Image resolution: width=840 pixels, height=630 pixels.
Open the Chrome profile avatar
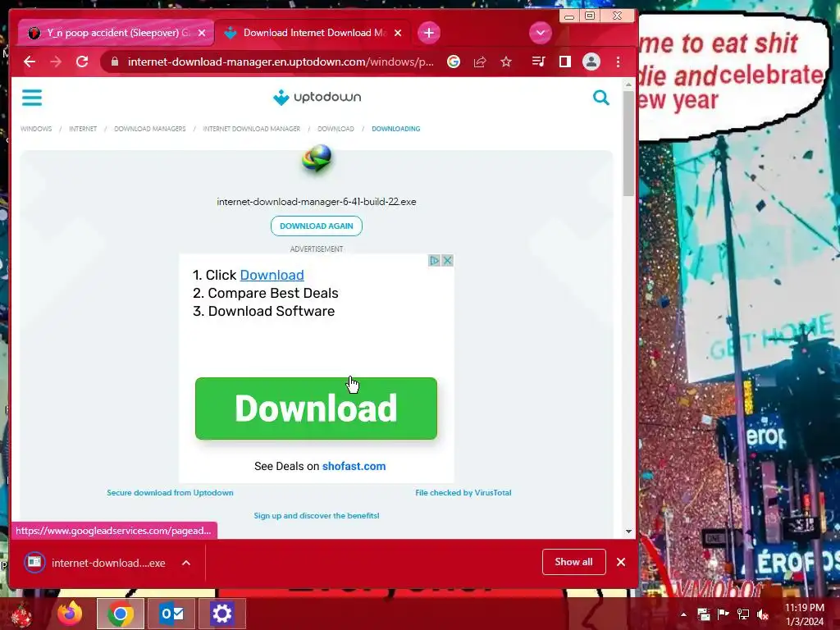[591, 62]
